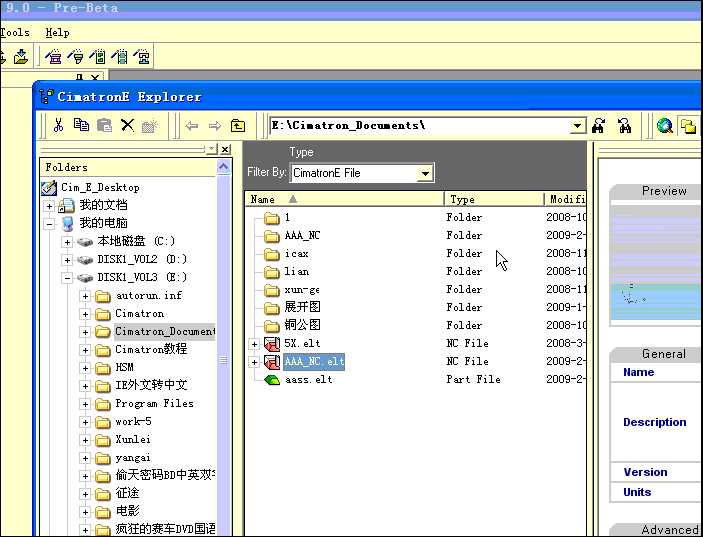Click the Folders tree scrollbar thumb

(223, 360)
